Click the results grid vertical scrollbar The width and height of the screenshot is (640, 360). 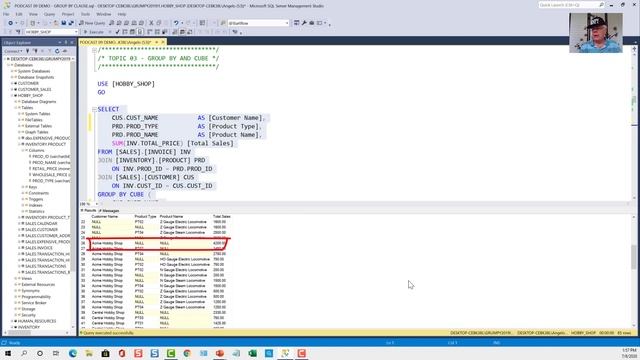tap(633, 271)
